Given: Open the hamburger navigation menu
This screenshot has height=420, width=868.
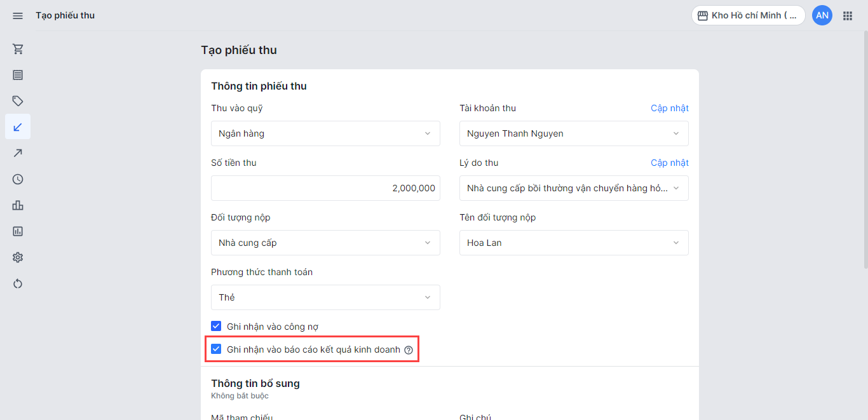Looking at the screenshot, I should (x=18, y=15).
